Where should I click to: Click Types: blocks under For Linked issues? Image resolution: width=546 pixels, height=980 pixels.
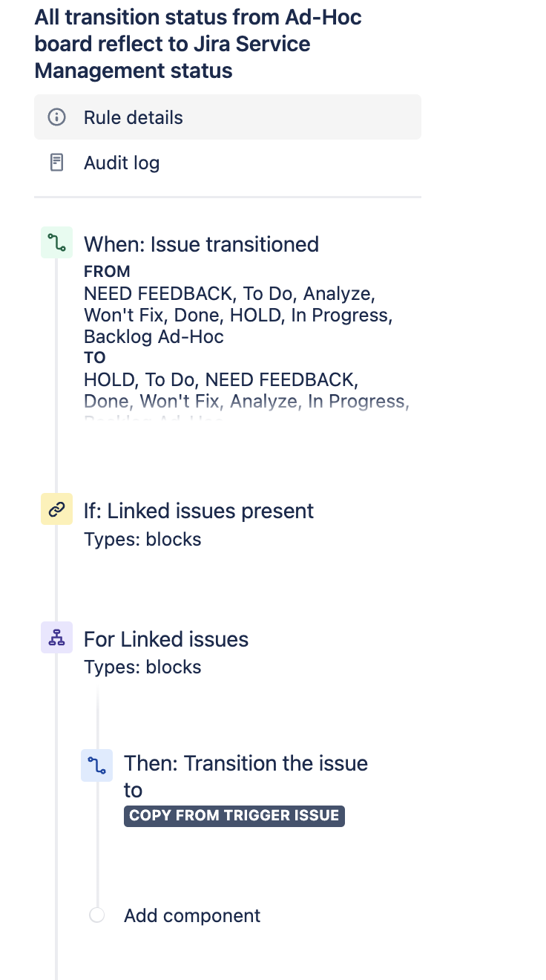pos(142,667)
